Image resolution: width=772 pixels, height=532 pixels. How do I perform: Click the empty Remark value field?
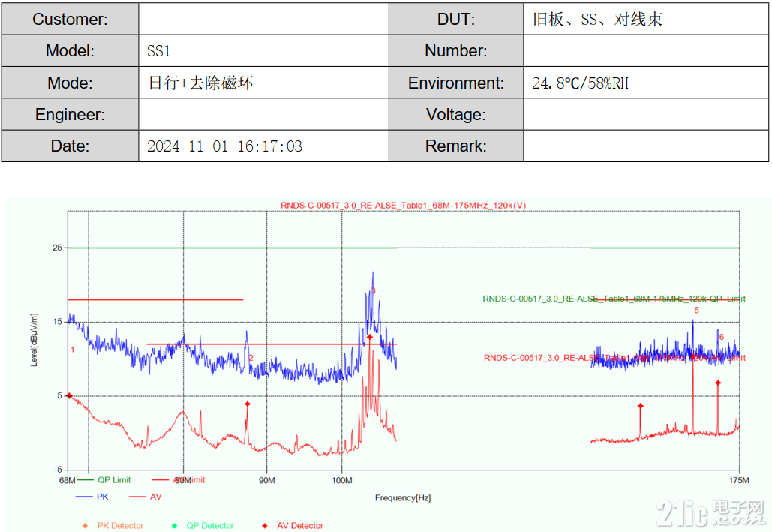pos(645,146)
